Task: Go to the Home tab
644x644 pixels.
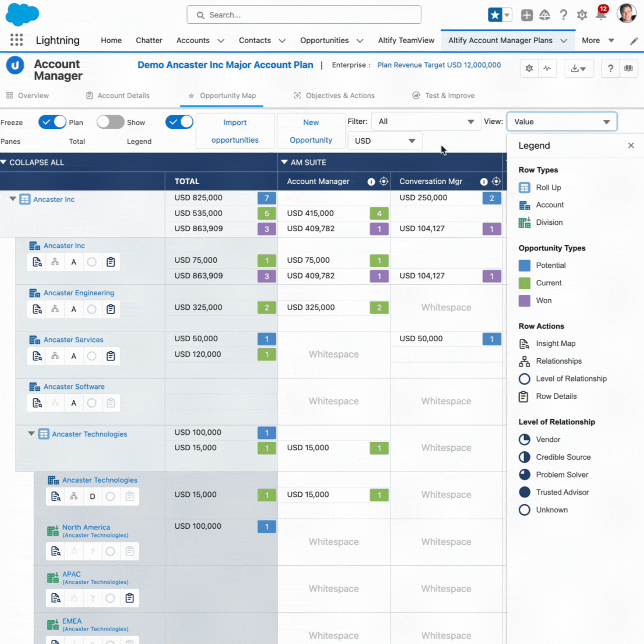Action: coord(111,41)
